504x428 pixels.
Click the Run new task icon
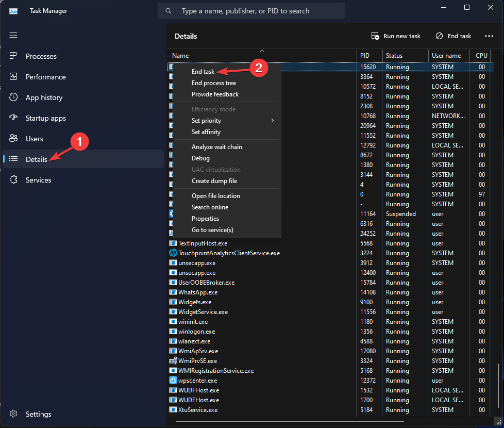point(375,36)
